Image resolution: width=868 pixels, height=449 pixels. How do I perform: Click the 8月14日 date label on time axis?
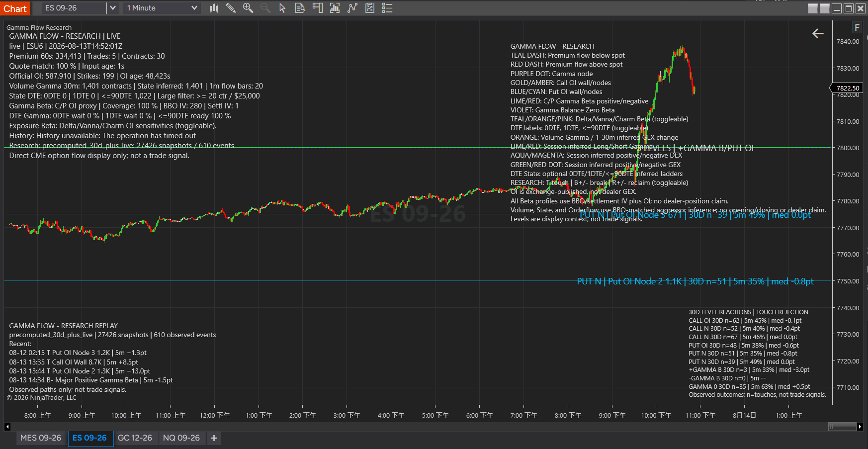pyautogui.click(x=744, y=415)
